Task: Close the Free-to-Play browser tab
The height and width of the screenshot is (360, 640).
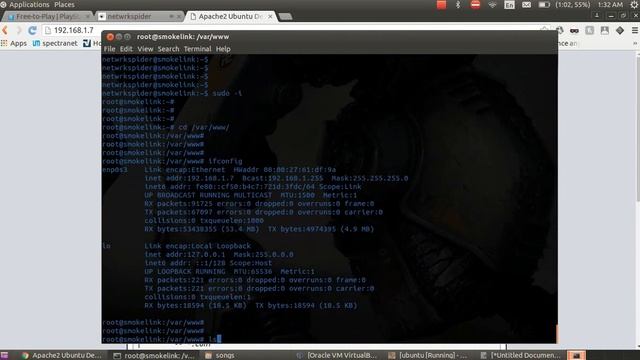Action: [x=88, y=16]
